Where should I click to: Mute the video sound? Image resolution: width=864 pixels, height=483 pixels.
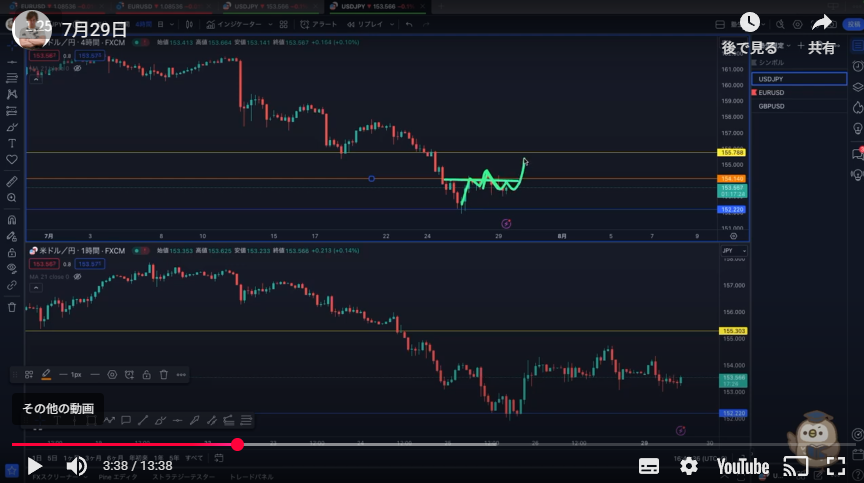point(76,466)
